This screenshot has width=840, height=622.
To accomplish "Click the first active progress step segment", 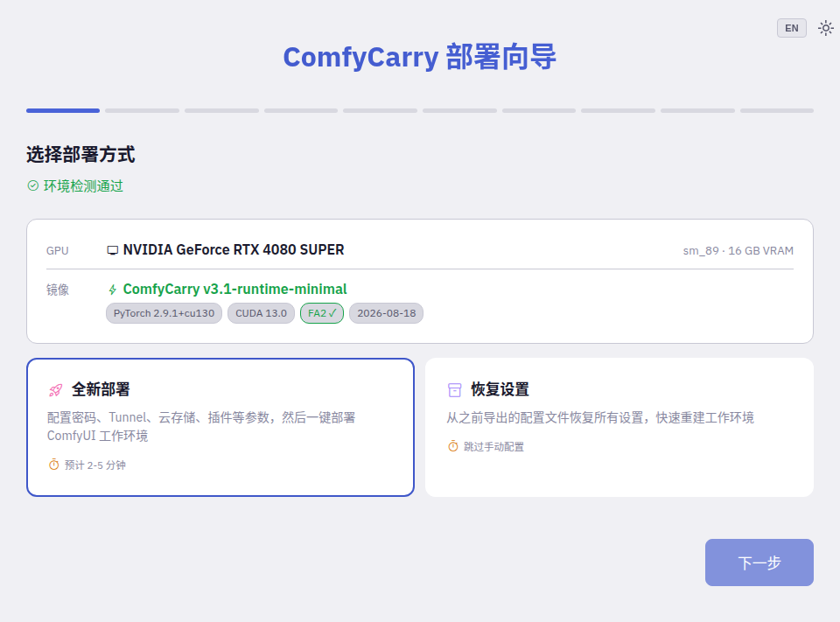I will pyautogui.click(x=63, y=111).
